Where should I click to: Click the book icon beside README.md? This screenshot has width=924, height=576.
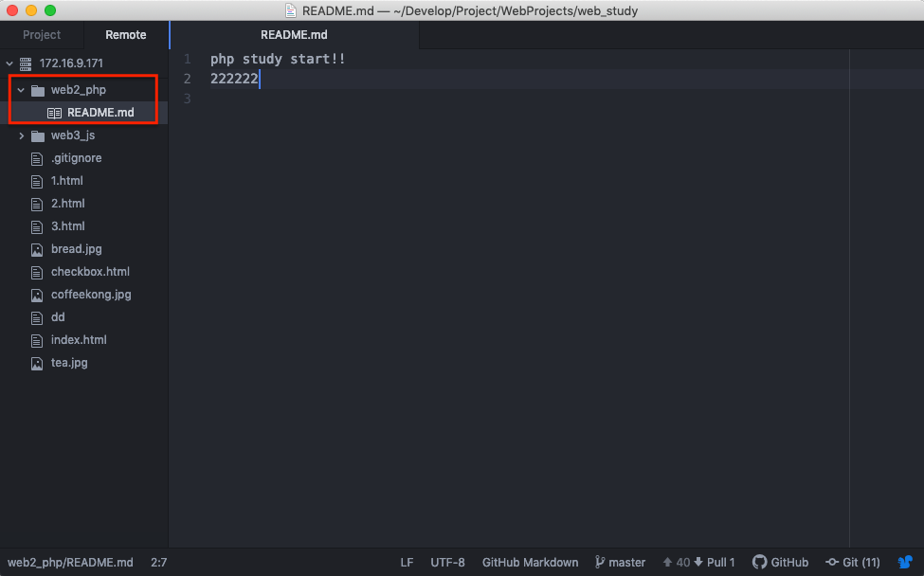pos(54,113)
